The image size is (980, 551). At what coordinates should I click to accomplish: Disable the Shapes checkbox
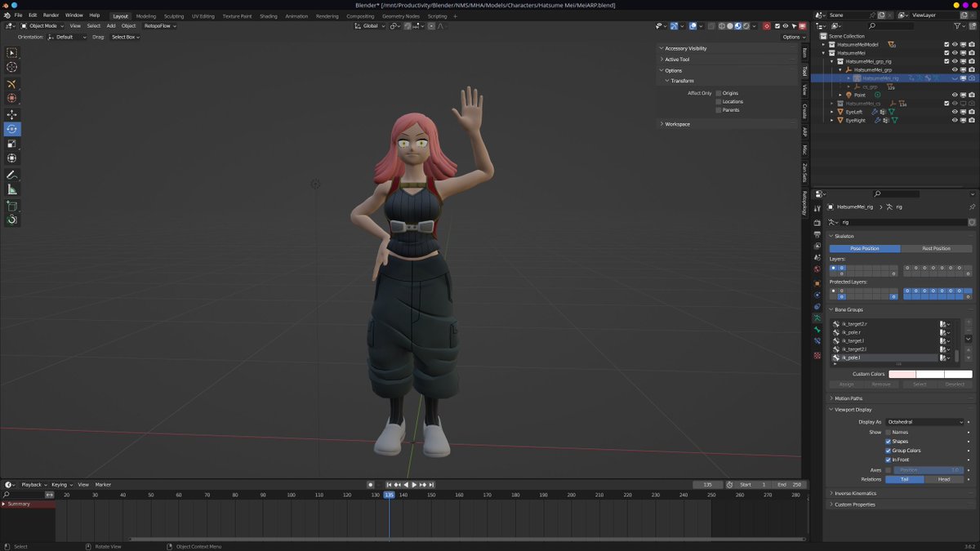click(x=889, y=442)
